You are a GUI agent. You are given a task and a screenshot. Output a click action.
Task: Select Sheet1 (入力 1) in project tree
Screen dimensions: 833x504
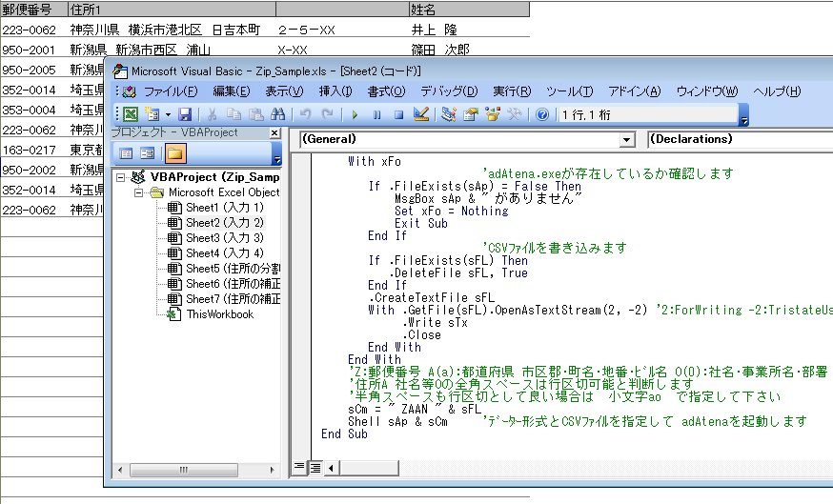[x=224, y=208]
